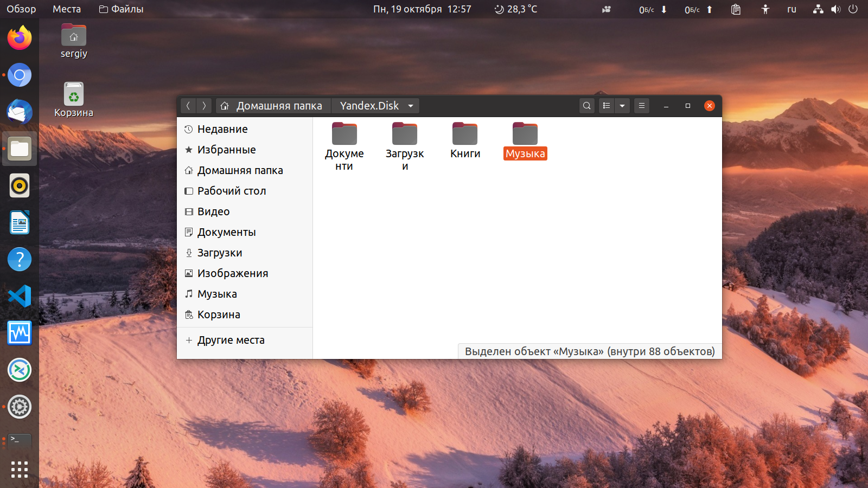Select the Документи folder icon
The image size is (868, 488).
pyautogui.click(x=344, y=134)
